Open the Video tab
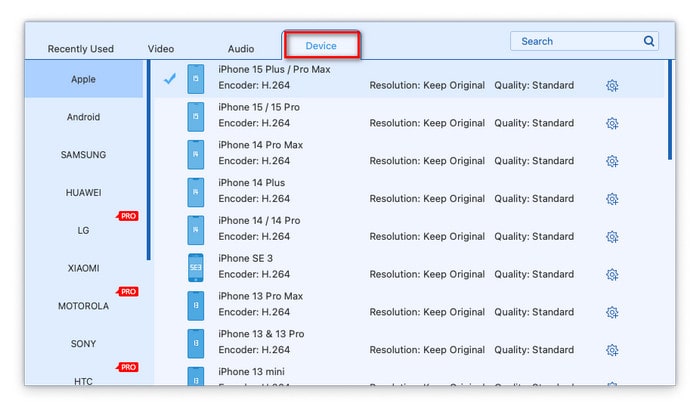This screenshot has height=413, width=700. [x=161, y=49]
